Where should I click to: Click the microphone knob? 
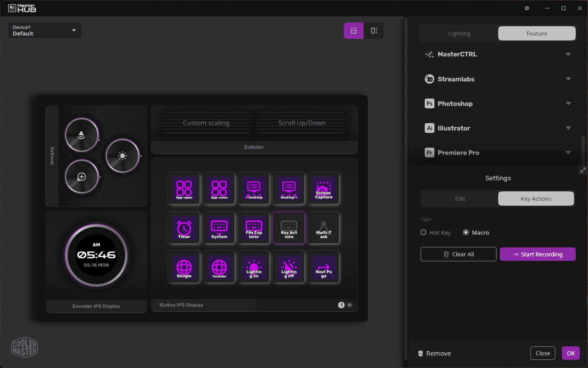click(82, 135)
